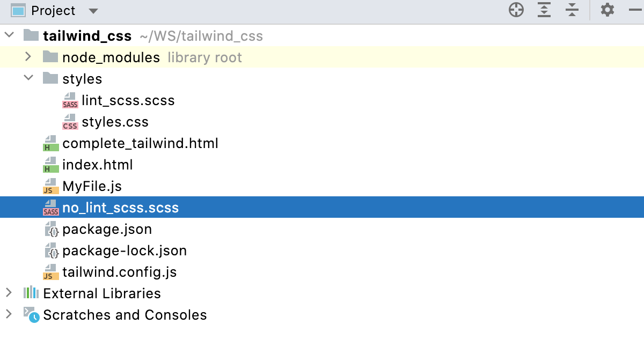This screenshot has width=644, height=339.
Task: Expand the node_modules folder
Action: point(28,57)
